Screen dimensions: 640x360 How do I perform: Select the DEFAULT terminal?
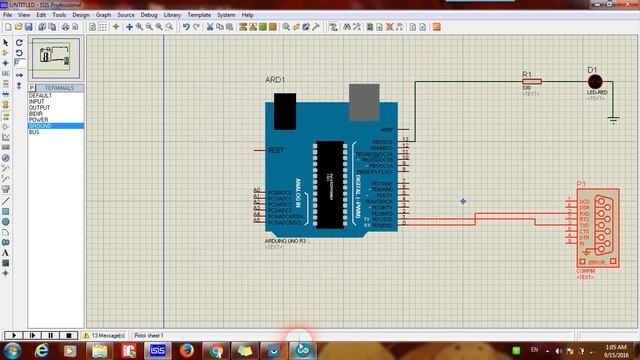[x=56, y=95]
